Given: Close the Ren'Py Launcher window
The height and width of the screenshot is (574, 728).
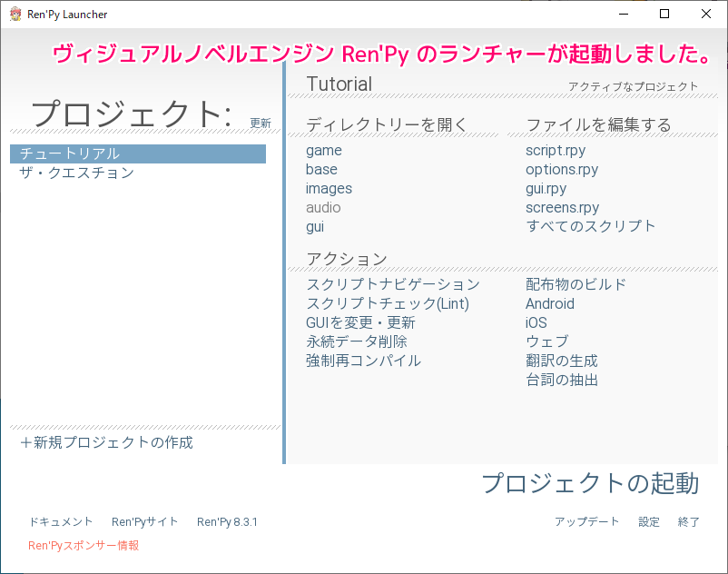Looking at the screenshot, I should [705, 14].
